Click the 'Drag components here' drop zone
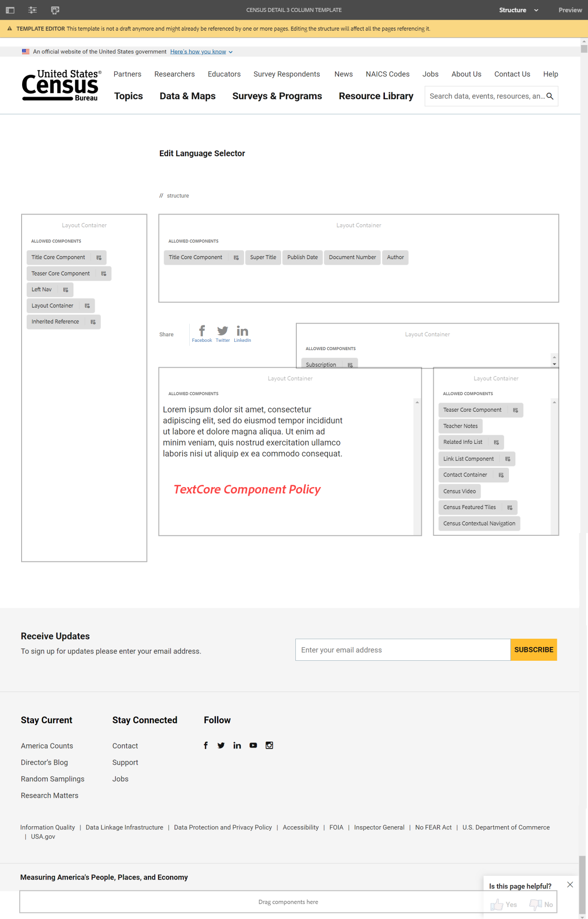588x919 pixels. pyautogui.click(x=288, y=902)
